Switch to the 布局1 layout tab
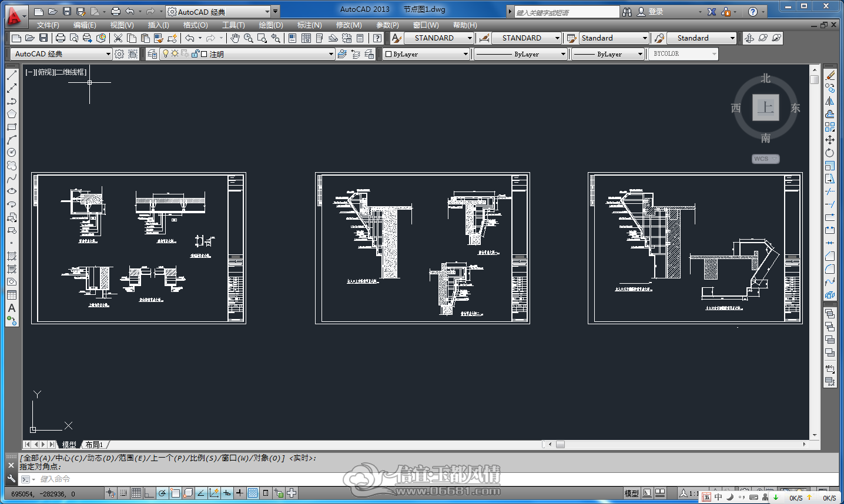Image resolution: width=844 pixels, height=504 pixels. click(94, 445)
